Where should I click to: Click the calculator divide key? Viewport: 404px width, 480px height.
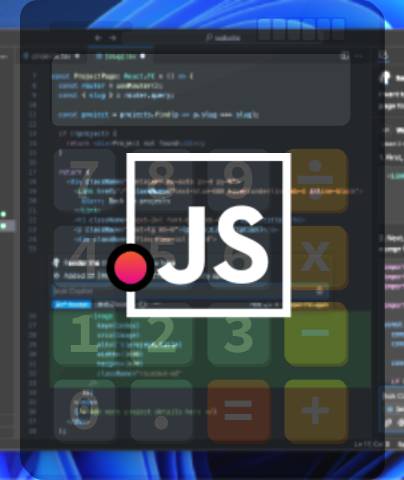pyautogui.click(x=316, y=181)
